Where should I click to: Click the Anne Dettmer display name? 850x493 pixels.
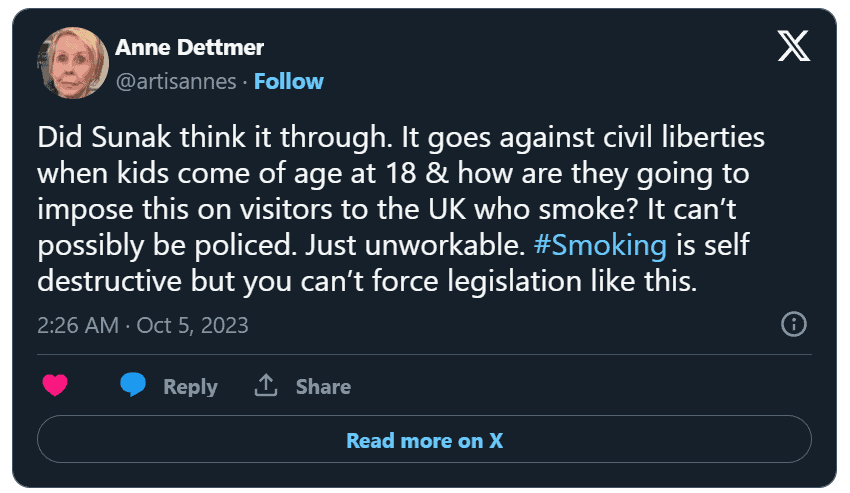coord(189,47)
